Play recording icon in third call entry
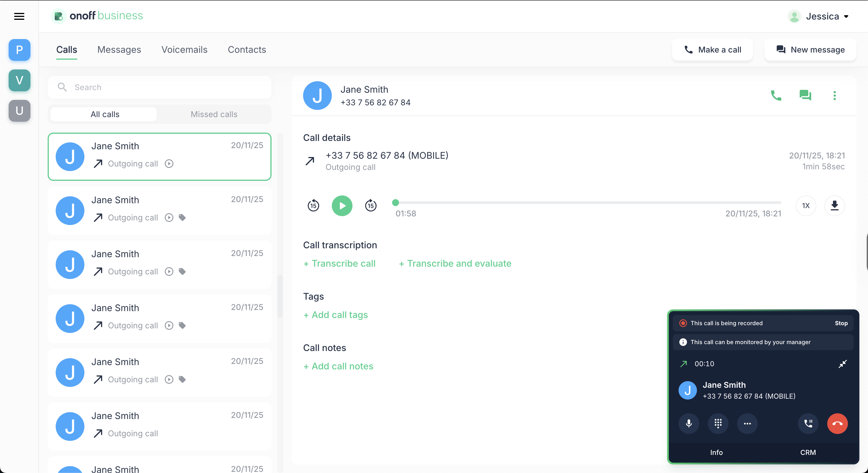868x473 pixels. (x=169, y=272)
